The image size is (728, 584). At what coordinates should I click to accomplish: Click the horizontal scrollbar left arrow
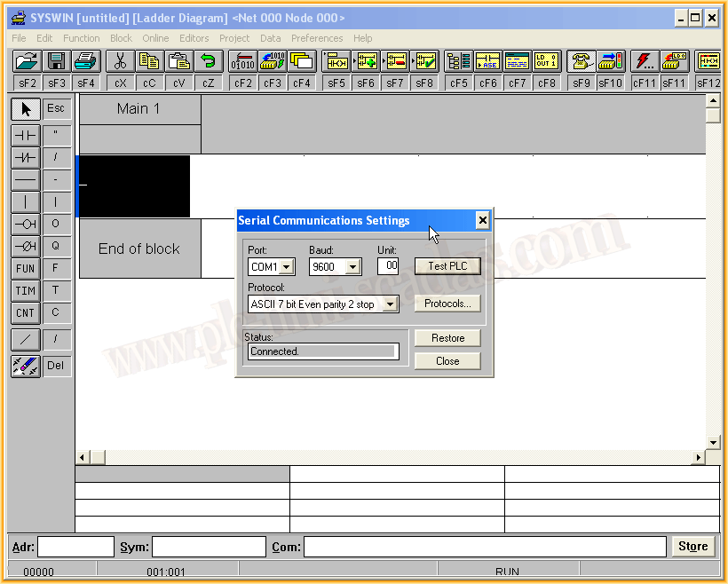(83, 457)
